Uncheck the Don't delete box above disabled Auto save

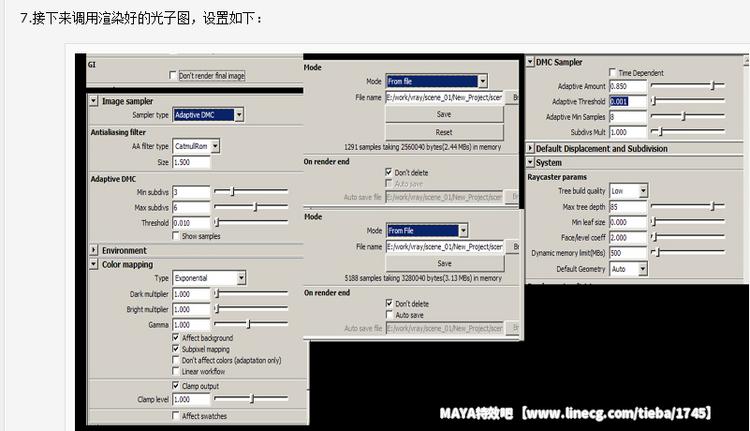point(389,172)
